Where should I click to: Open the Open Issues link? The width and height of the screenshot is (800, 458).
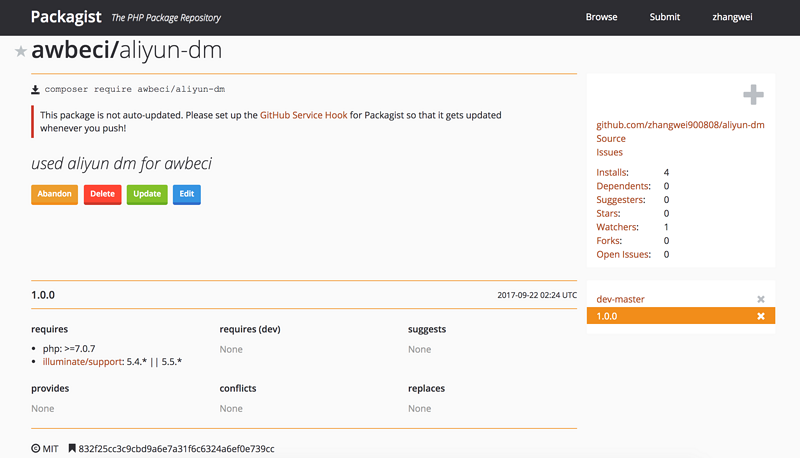[623, 255]
